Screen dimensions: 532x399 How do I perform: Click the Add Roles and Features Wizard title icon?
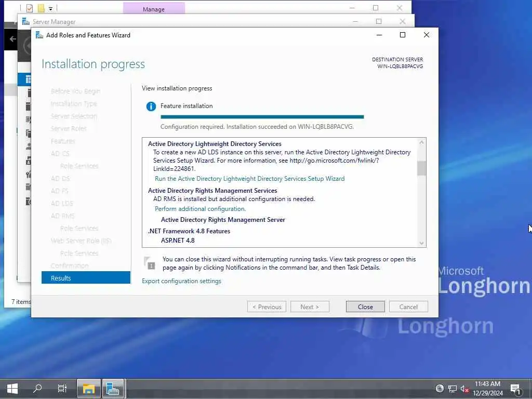(39, 35)
